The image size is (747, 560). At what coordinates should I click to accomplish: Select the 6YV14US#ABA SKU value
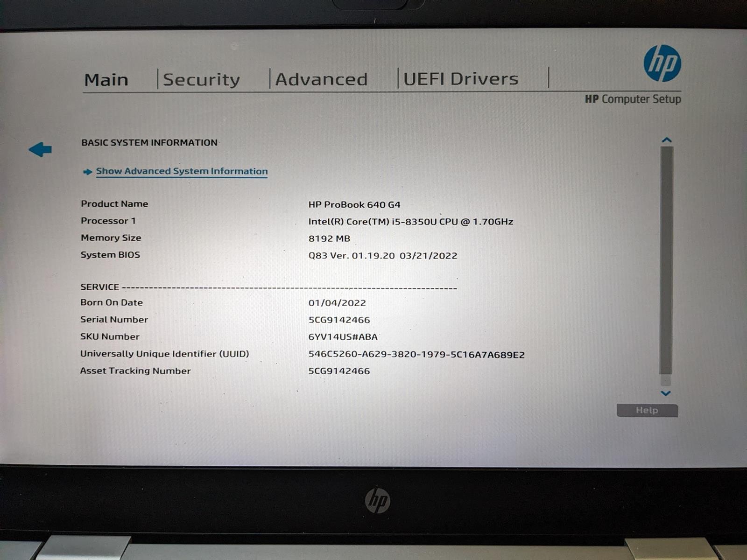coord(343,337)
